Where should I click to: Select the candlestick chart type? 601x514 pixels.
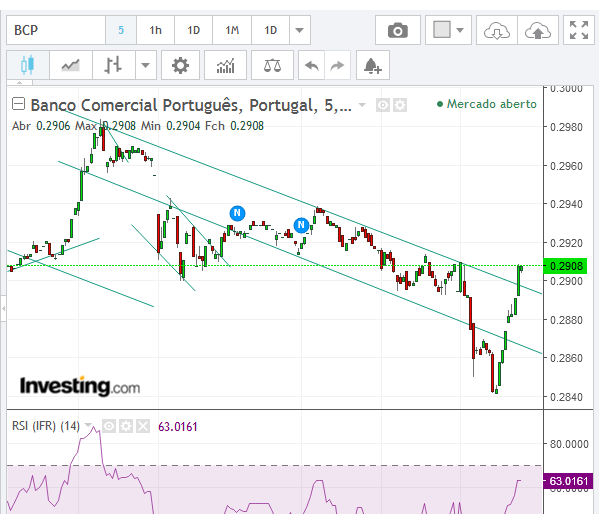tap(28, 65)
